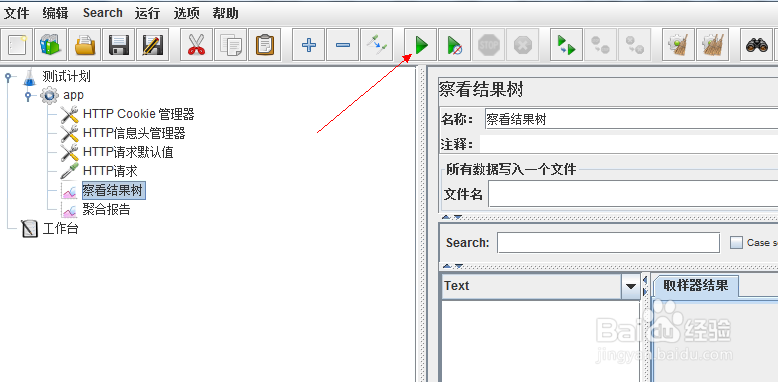Click the gear icon beside app

pos(49,95)
